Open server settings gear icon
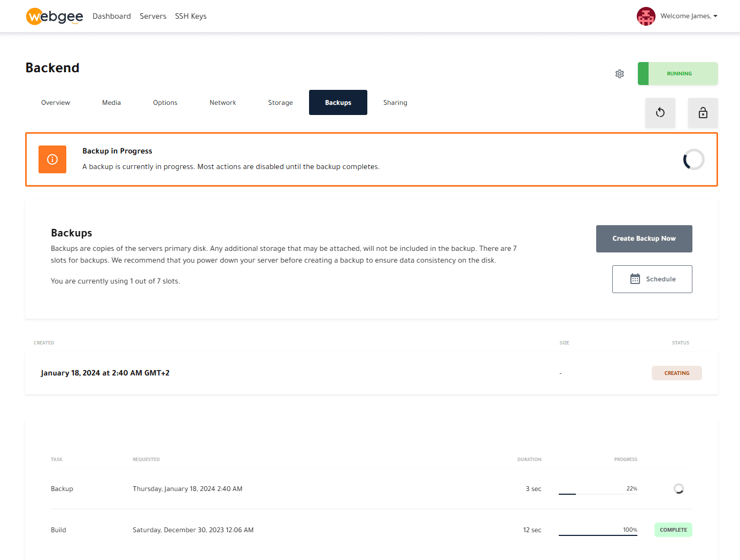This screenshot has height=560, width=740. click(x=620, y=74)
